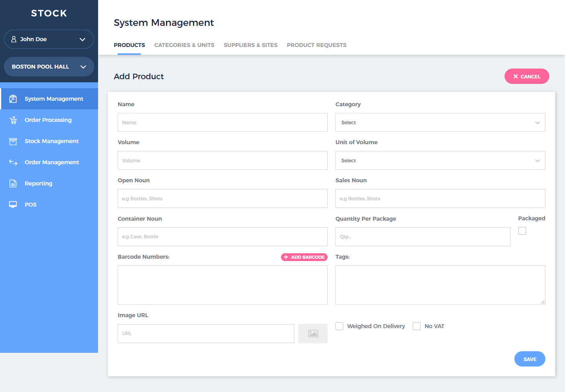Image resolution: width=565 pixels, height=392 pixels.
Task: Cancel adding the product
Action: point(527,76)
